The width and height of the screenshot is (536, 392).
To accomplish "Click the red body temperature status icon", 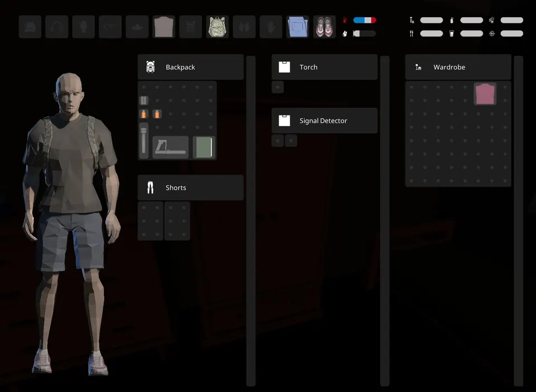I will point(344,20).
